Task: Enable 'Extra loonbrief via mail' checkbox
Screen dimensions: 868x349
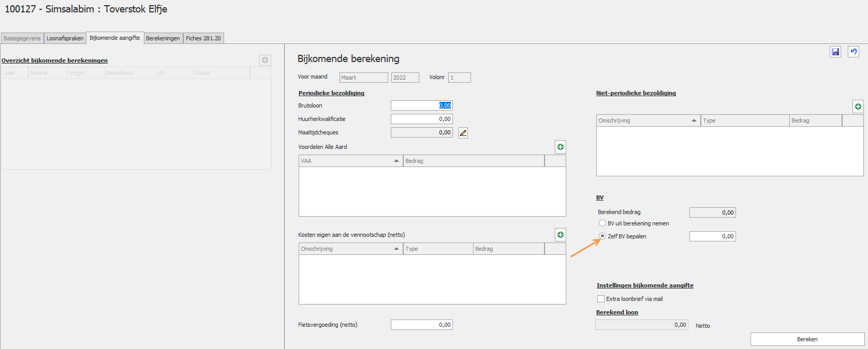Action: click(601, 299)
